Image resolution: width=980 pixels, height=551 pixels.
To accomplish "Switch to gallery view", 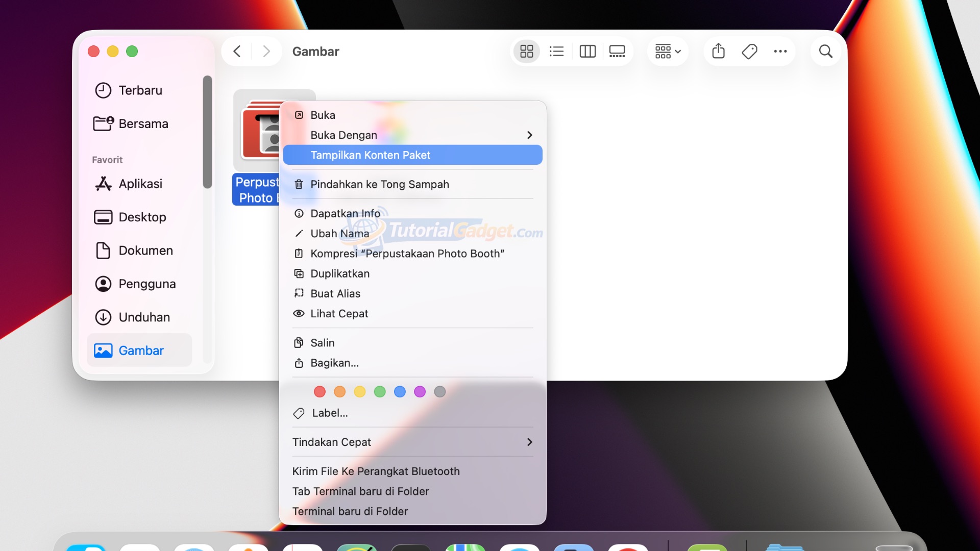I will pyautogui.click(x=617, y=52).
